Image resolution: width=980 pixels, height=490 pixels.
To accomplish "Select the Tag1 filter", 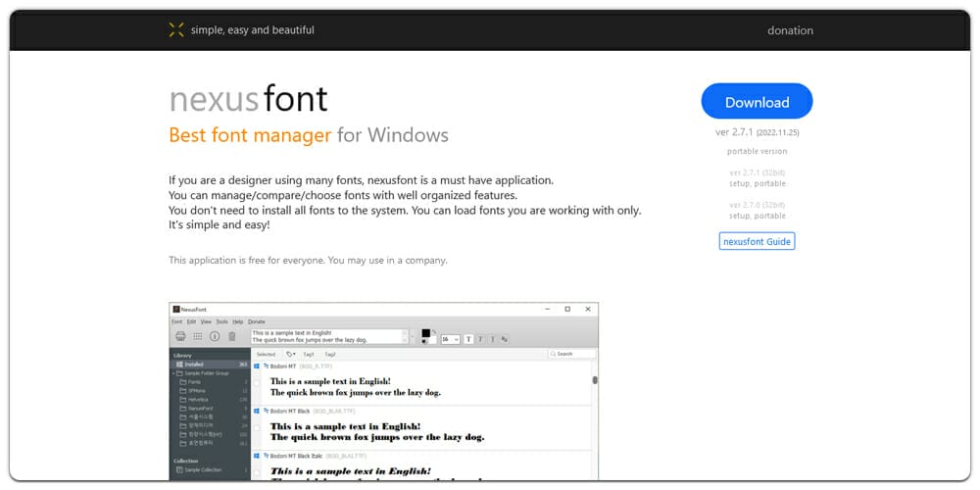I will tap(309, 355).
